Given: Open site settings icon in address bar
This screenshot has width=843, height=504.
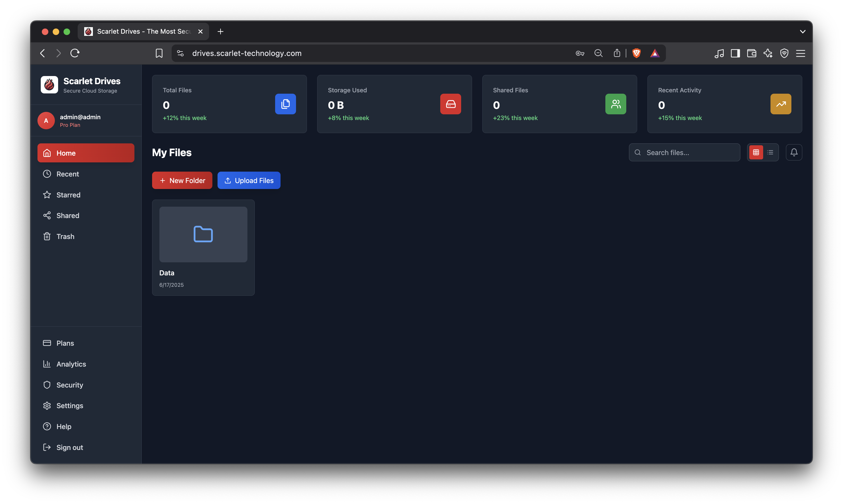Looking at the screenshot, I should coord(180,53).
